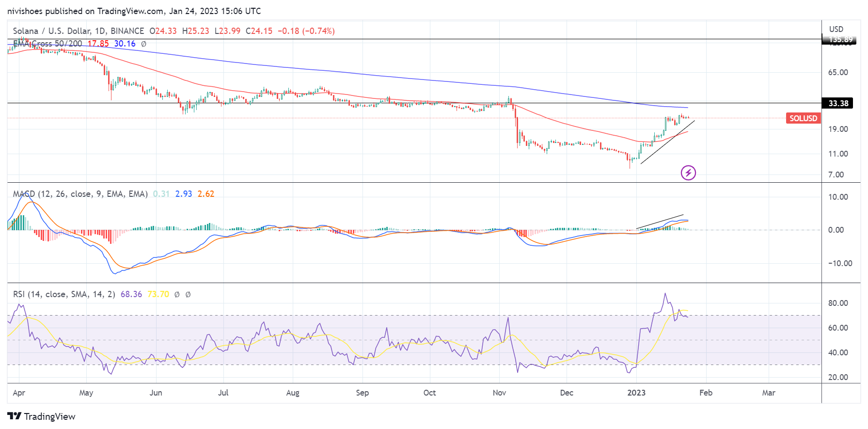Click the purple lightning bolt icon
The height and width of the screenshot is (429, 868).
tap(688, 173)
